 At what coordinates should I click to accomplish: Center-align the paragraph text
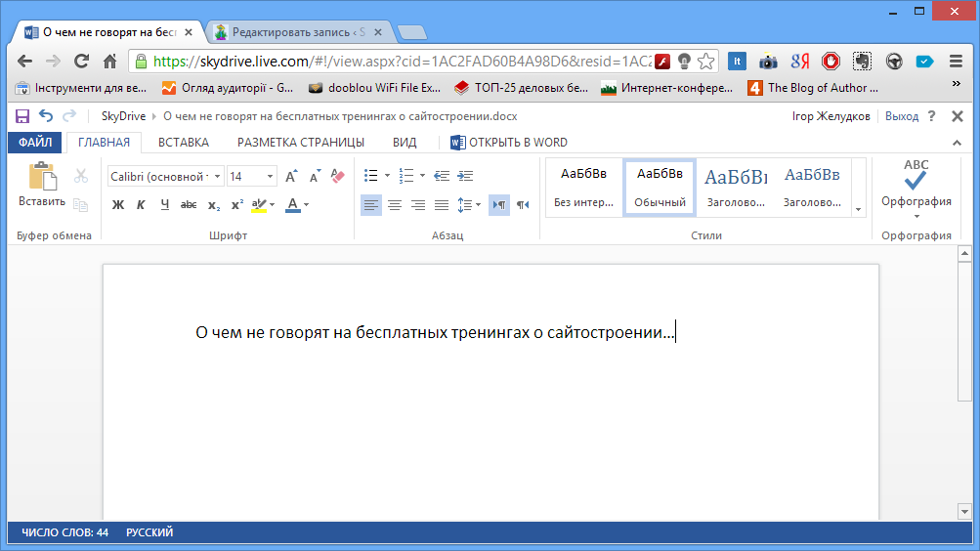click(x=395, y=205)
